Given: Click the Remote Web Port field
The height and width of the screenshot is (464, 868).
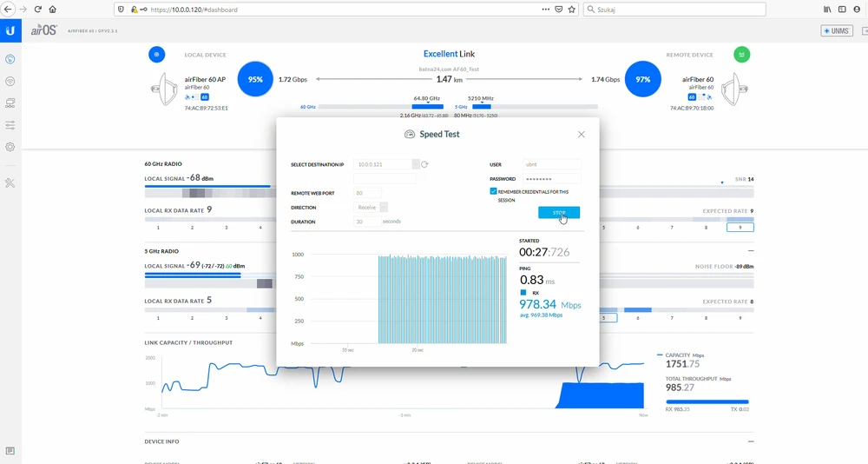Looking at the screenshot, I should [367, 193].
